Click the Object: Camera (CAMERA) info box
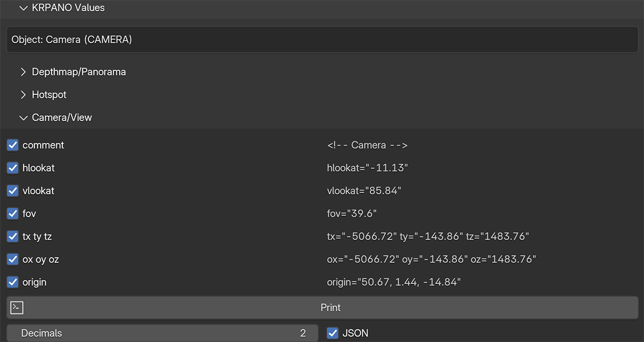644x342 pixels. click(322, 40)
